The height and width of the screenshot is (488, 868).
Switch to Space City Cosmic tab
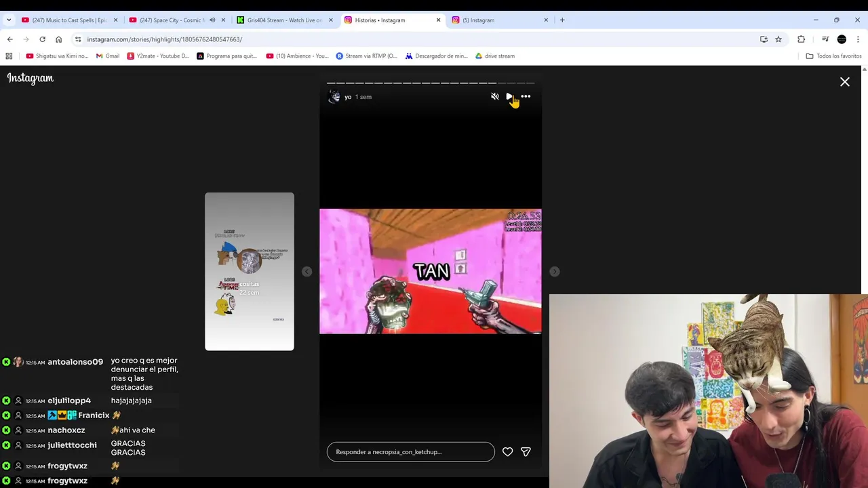(171, 20)
